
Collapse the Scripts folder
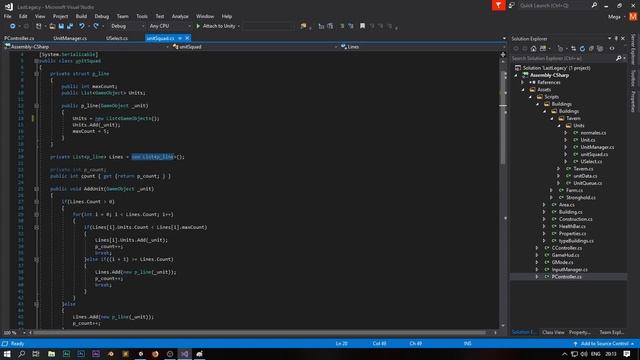click(530, 97)
